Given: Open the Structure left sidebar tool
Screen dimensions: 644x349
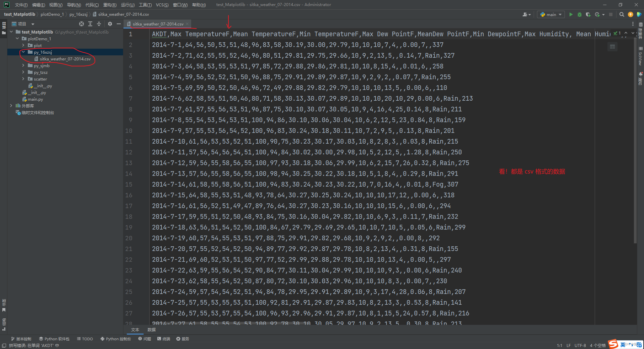Looking at the screenshot, I should [x=4, y=325].
